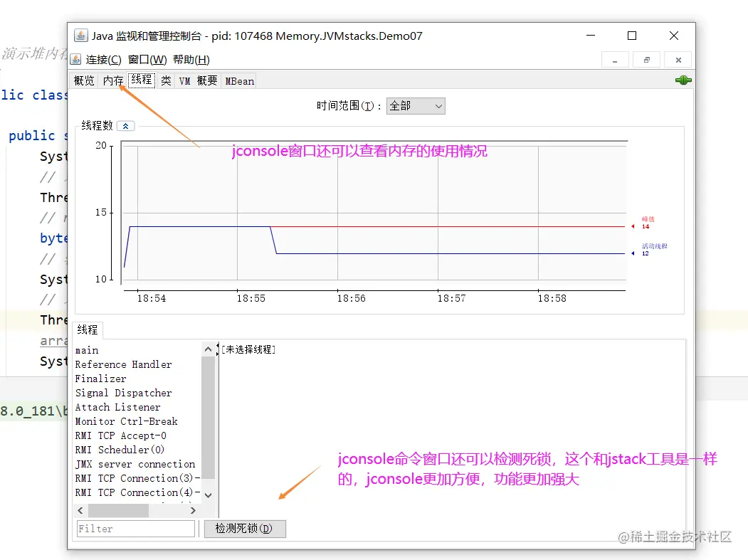The height and width of the screenshot is (560, 748).
Task: Click the thread list scroll left arrow
Action: tap(80, 510)
